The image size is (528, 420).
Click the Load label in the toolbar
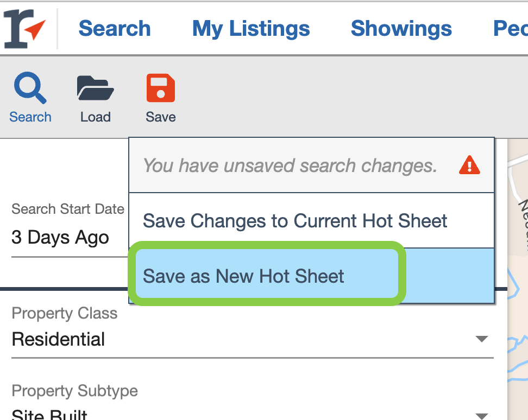click(x=95, y=117)
